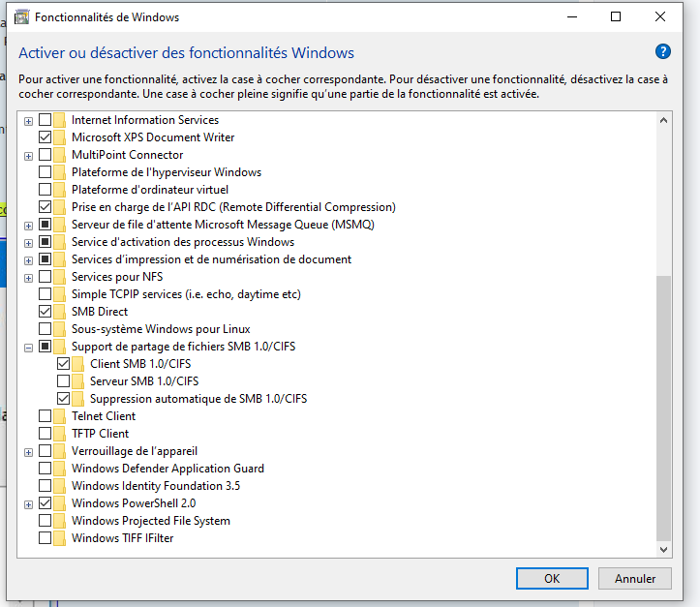The image size is (700, 607).
Task: Click the scrollbar up arrow
Action: (663, 120)
